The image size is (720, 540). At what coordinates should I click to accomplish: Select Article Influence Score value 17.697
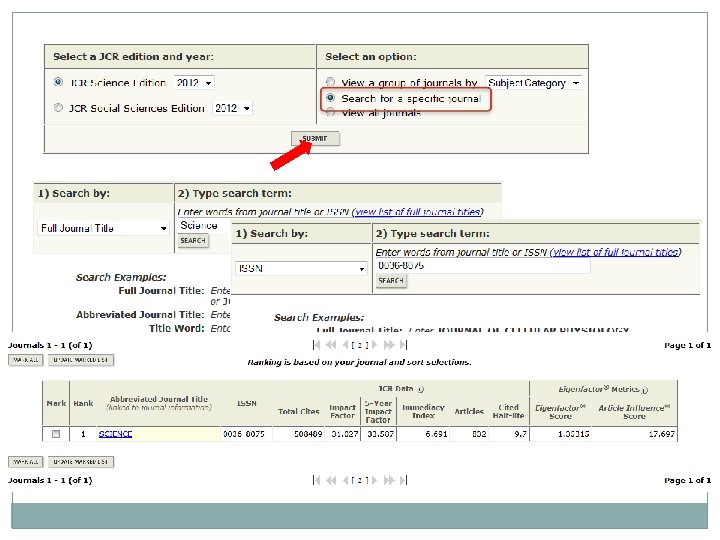662,433
